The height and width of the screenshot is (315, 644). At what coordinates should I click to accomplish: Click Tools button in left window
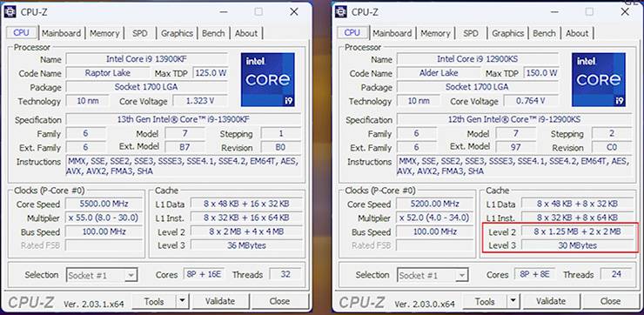click(x=154, y=301)
